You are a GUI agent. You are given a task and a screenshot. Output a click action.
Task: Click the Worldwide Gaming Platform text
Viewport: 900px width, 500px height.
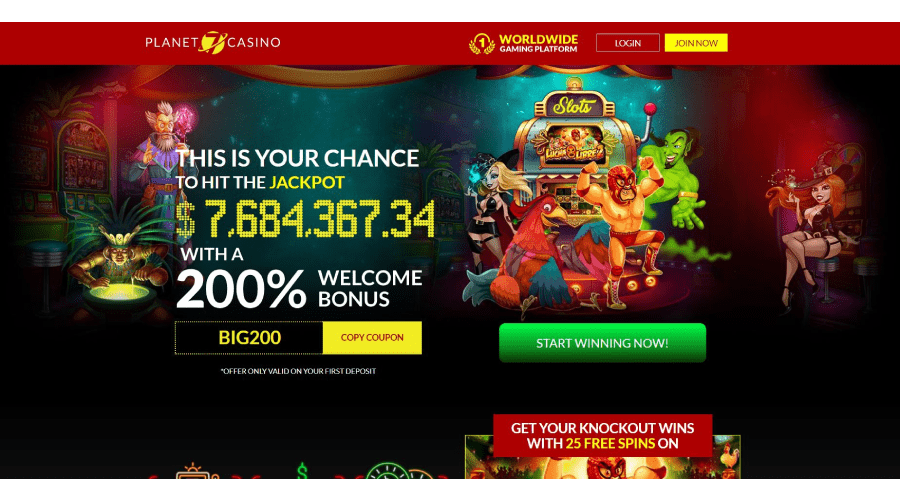click(x=538, y=43)
